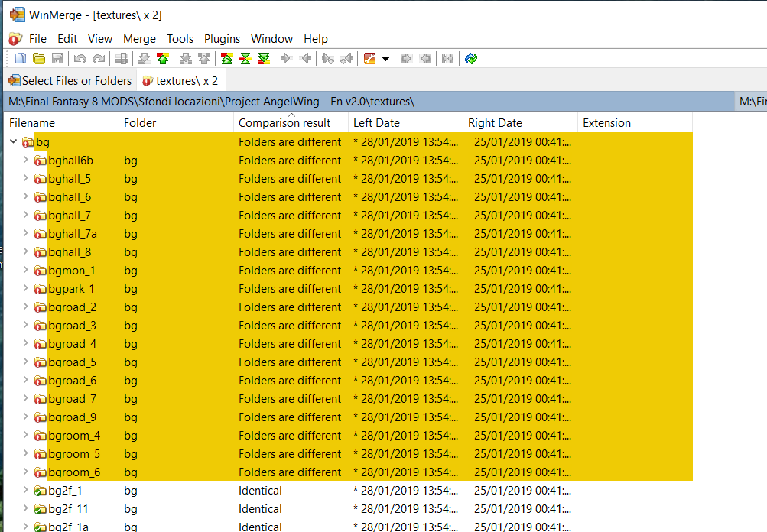Sort by Right Date column header
Viewport: 767px width, 532px height.
(521, 123)
